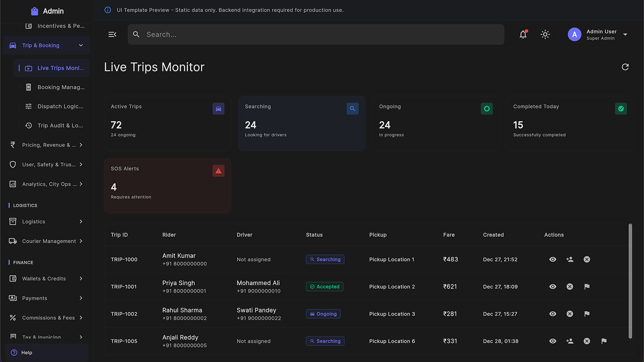Expand the Payments menu
The width and height of the screenshot is (644, 362).
(x=46, y=298)
